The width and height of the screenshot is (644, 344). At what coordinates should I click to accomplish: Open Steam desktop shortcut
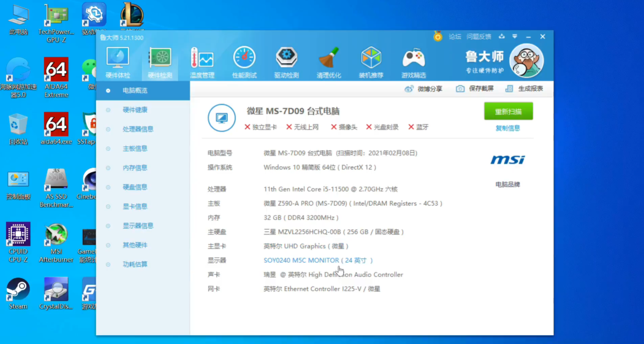coord(18,294)
